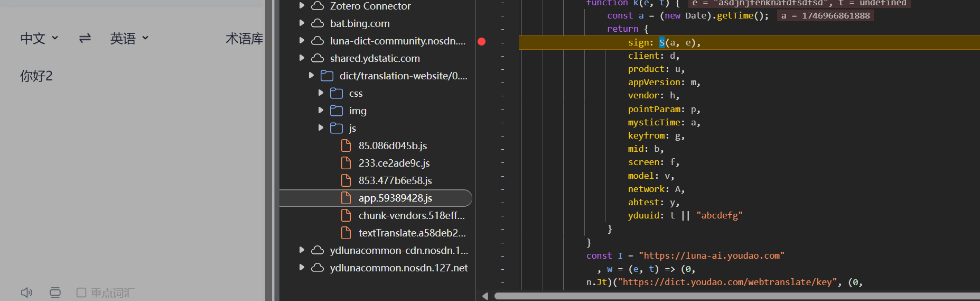Open the 英语 target language dropdown
Image resolution: width=980 pixels, height=301 pixels.
point(129,39)
